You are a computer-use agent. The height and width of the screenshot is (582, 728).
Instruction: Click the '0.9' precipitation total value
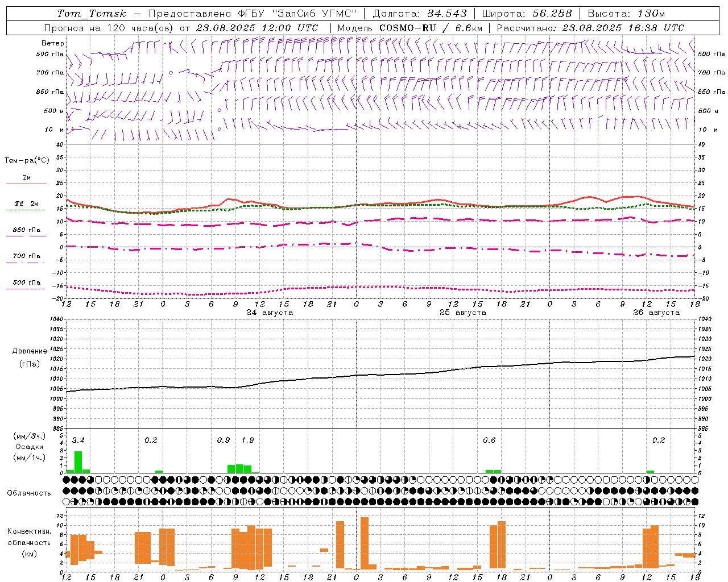(x=224, y=440)
